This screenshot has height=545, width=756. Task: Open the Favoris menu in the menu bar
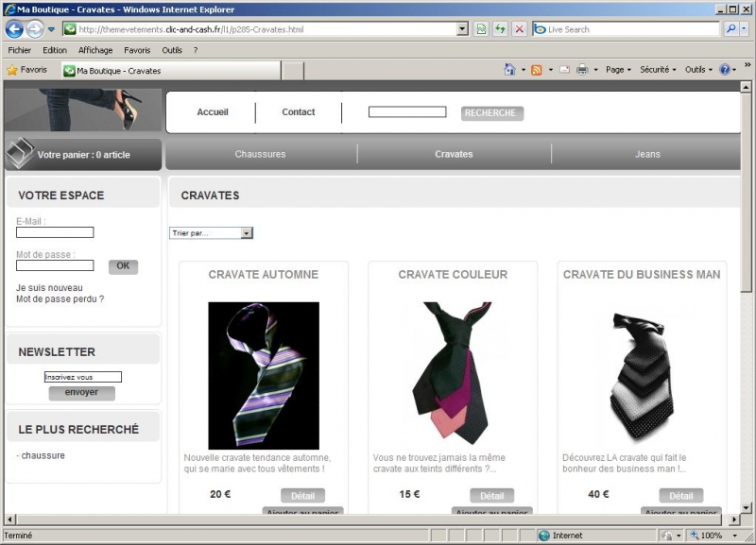pyautogui.click(x=137, y=50)
